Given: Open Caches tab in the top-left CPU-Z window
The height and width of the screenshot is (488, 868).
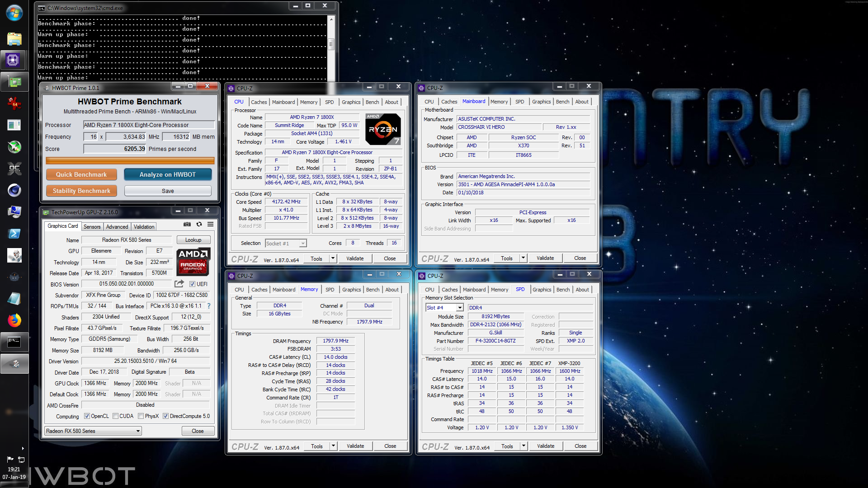Looking at the screenshot, I should (259, 102).
